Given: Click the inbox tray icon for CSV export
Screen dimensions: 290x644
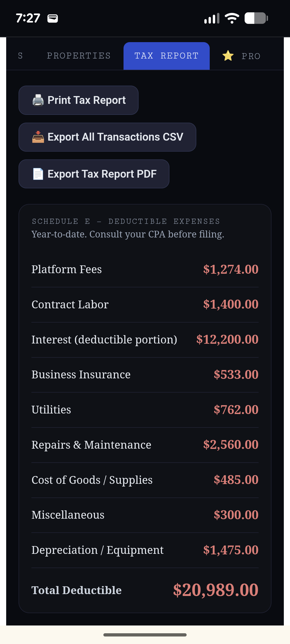Looking at the screenshot, I should pos(38,137).
